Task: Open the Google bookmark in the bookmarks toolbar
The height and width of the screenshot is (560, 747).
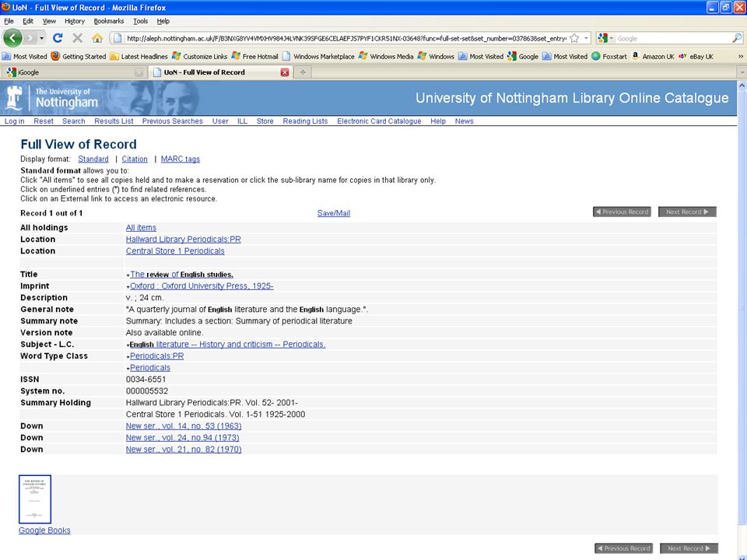Action: pyautogui.click(x=523, y=56)
